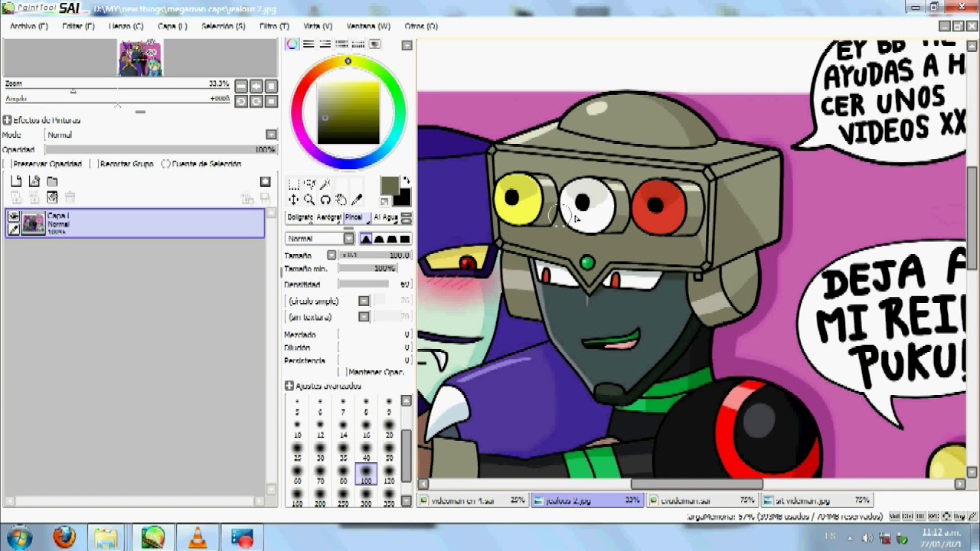The width and height of the screenshot is (980, 551).
Task: Switch to videoman en 4.sai document tab
Action: [472, 500]
